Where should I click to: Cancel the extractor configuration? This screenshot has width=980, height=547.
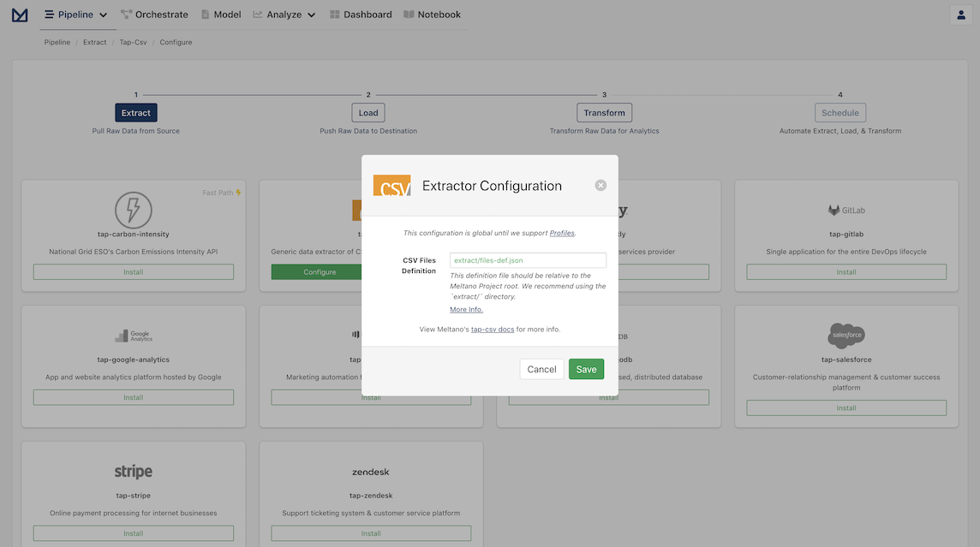point(541,369)
